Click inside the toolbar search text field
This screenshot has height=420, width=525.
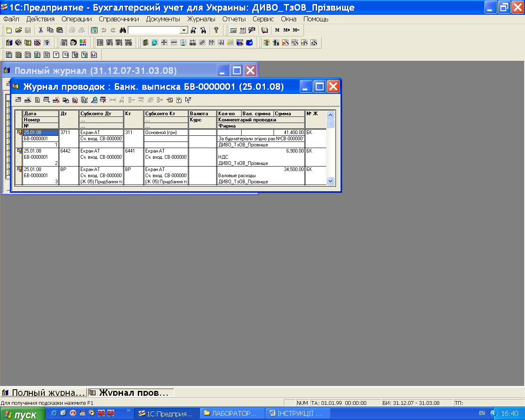pos(154,30)
